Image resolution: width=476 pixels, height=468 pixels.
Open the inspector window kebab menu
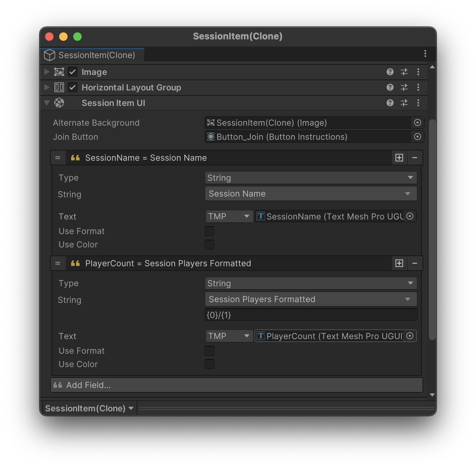425,53
